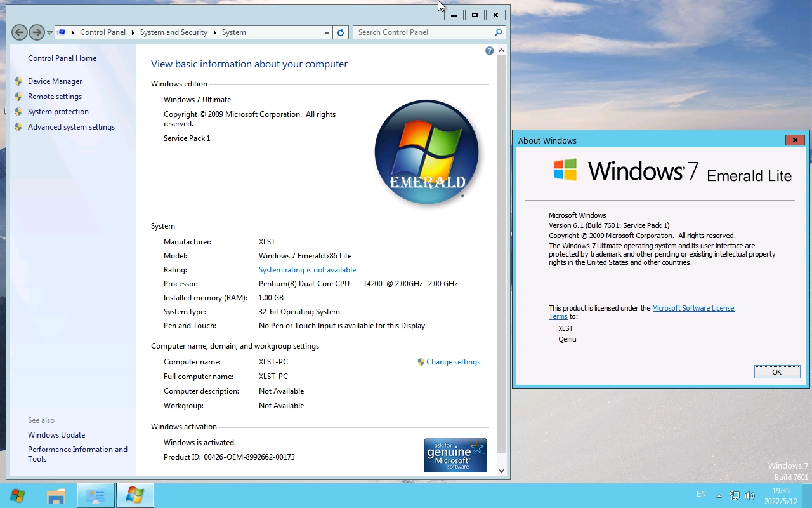Click Version 6.1 Build 7601 text
The width and height of the screenshot is (812, 508).
(x=609, y=225)
